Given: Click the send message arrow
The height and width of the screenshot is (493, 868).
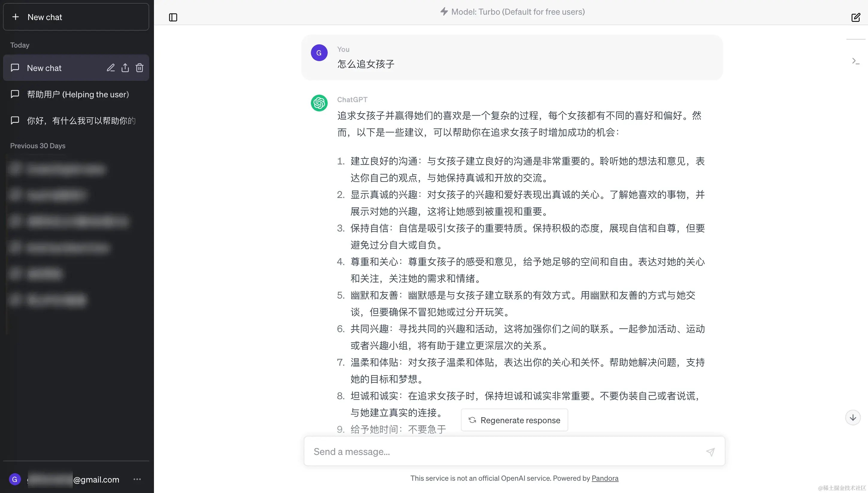Looking at the screenshot, I should click(710, 452).
